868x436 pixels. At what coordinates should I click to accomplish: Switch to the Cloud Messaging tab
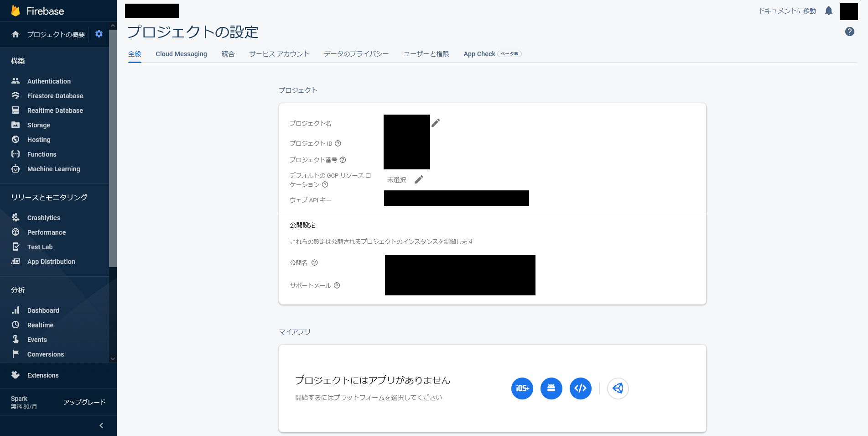[x=181, y=54]
